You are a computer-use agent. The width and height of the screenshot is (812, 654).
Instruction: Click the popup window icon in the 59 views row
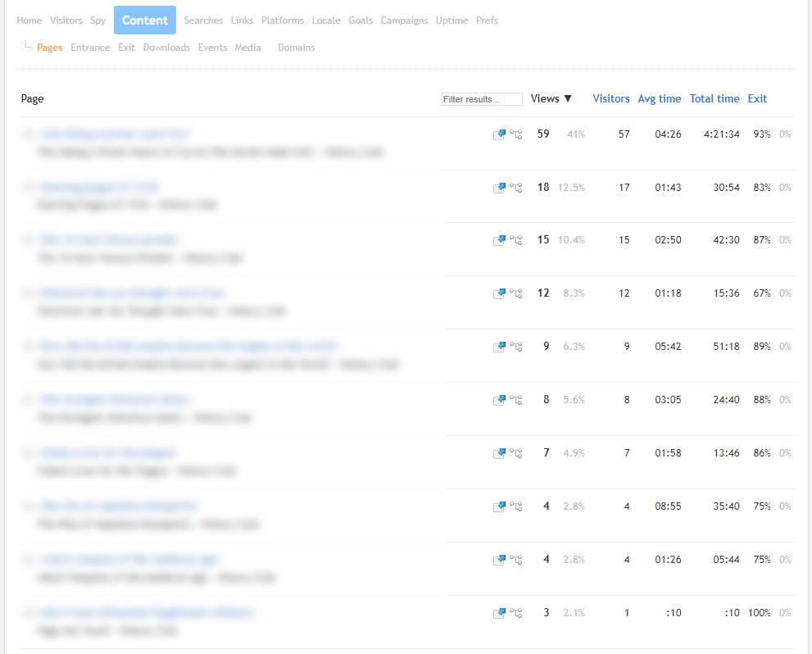tap(499, 134)
